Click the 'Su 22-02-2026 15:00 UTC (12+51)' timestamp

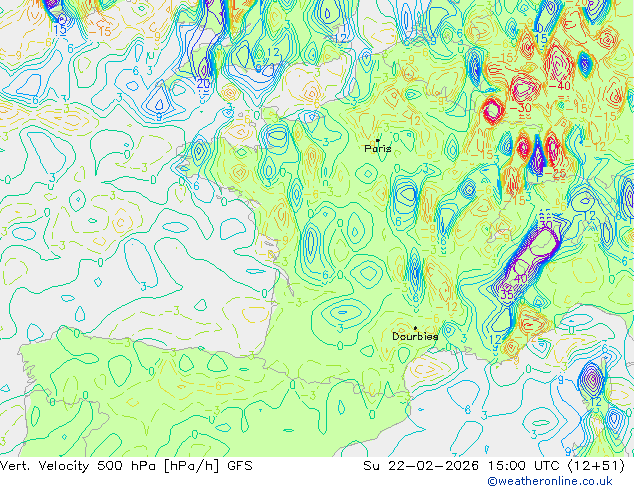point(494,466)
